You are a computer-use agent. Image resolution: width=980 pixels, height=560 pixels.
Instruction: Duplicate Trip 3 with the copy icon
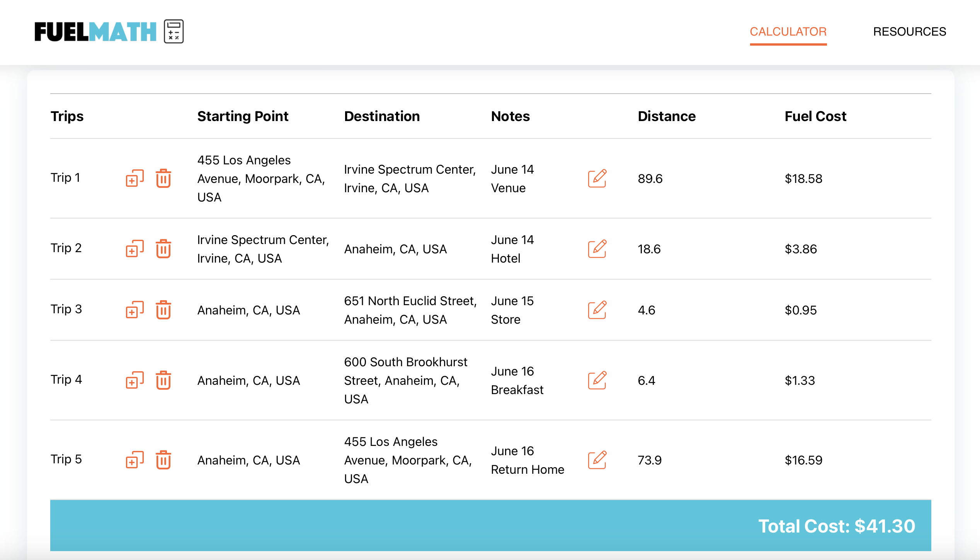(x=134, y=310)
